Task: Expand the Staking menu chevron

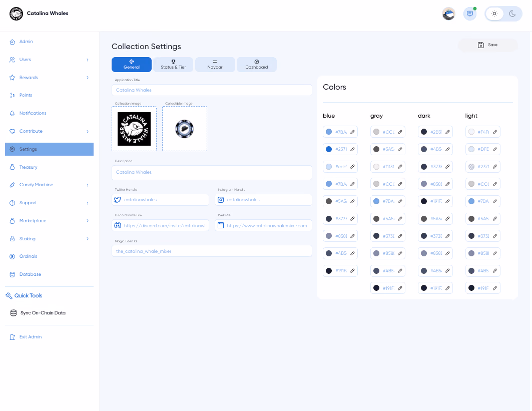Action: pos(88,239)
